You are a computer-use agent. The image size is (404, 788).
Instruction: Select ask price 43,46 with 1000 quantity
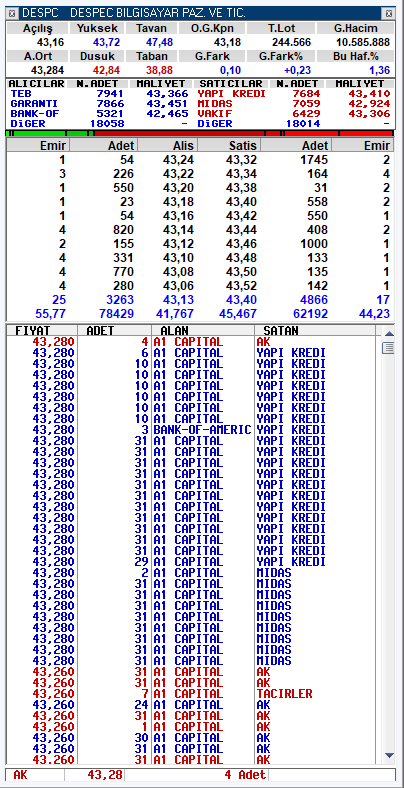point(241,244)
